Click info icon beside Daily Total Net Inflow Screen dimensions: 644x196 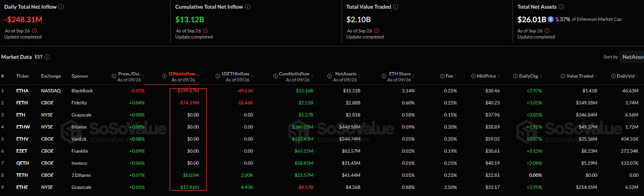pos(61,7)
